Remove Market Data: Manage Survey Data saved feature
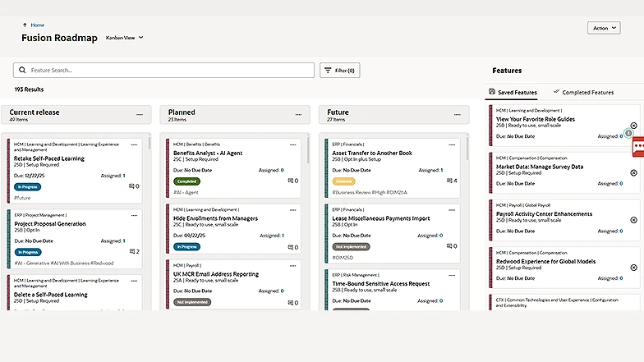This screenshot has width=644, height=362. coord(633,172)
